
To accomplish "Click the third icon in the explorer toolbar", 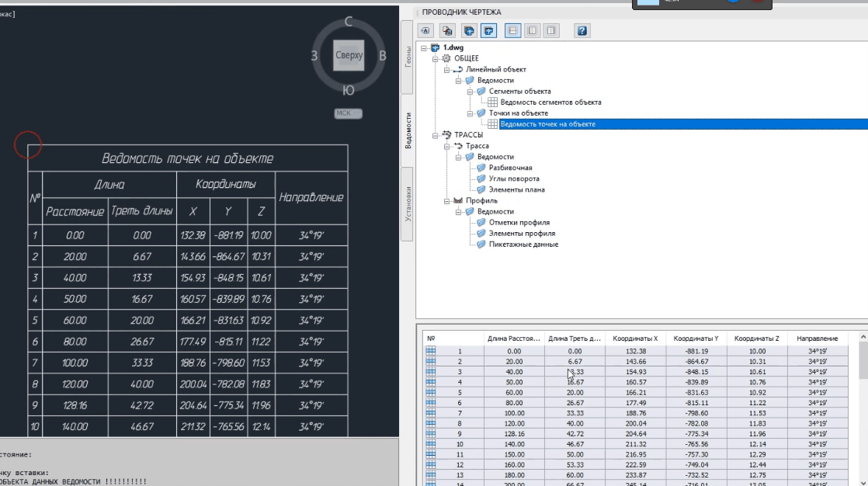I will click(469, 31).
